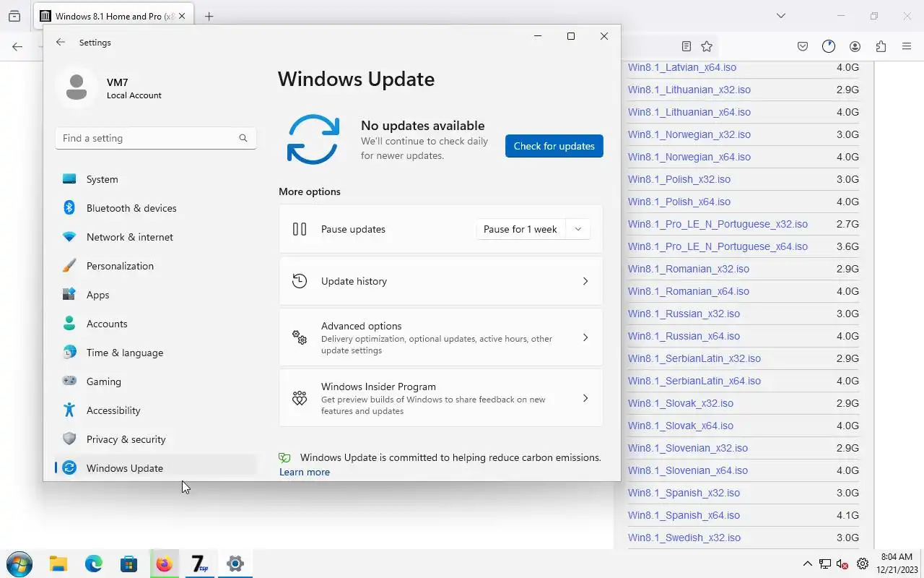Screen dimensions: 924x578
Task: Click Firefox taskbar icon
Action: pos(165,564)
